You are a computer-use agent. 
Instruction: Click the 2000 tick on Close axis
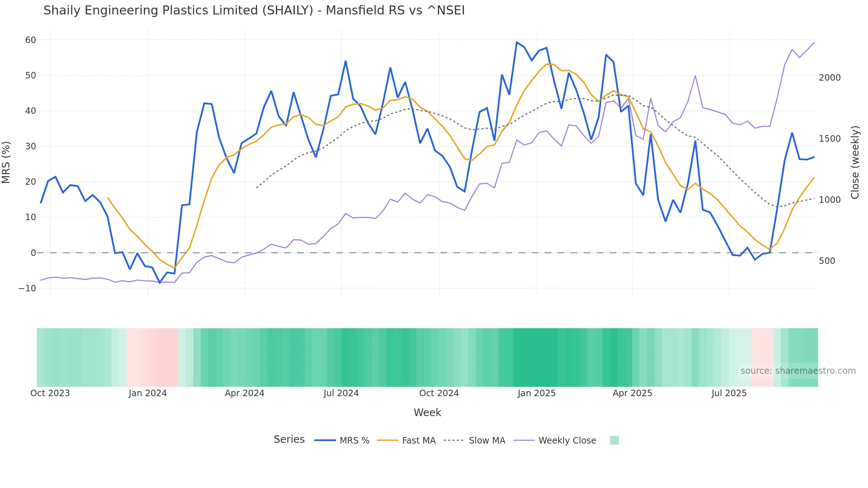(830, 78)
